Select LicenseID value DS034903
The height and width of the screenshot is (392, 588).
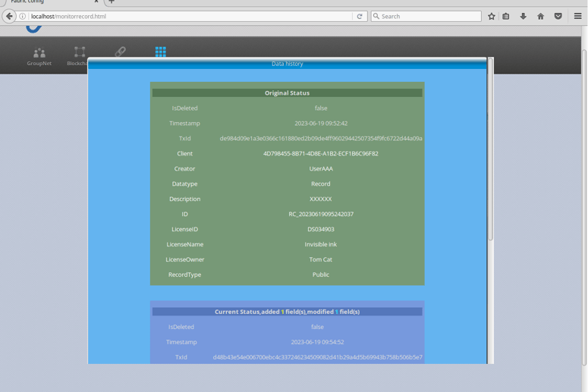(x=321, y=229)
